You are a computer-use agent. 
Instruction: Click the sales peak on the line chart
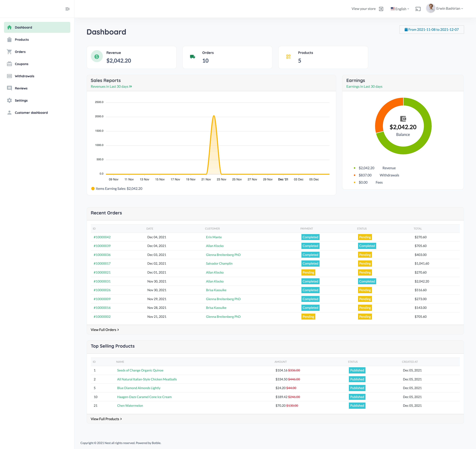pos(214,116)
